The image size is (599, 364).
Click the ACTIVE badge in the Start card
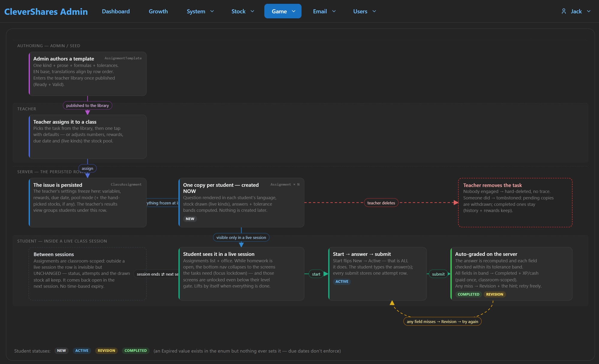[x=342, y=282]
